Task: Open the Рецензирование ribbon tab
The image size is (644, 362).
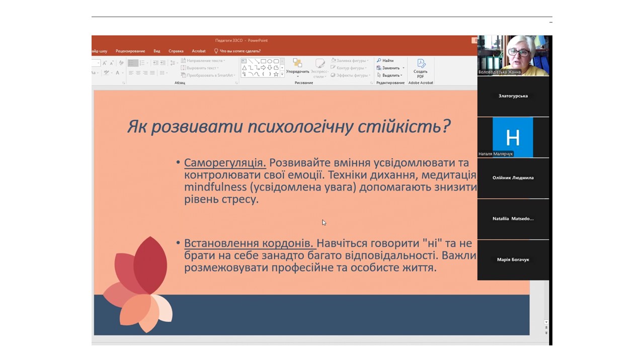Action: click(130, 51)
